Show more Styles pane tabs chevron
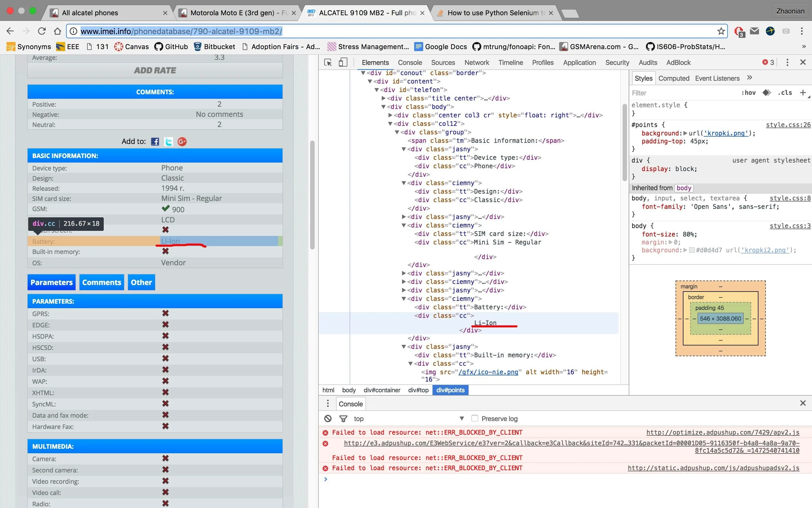812x508 pixels. point(750,78)
